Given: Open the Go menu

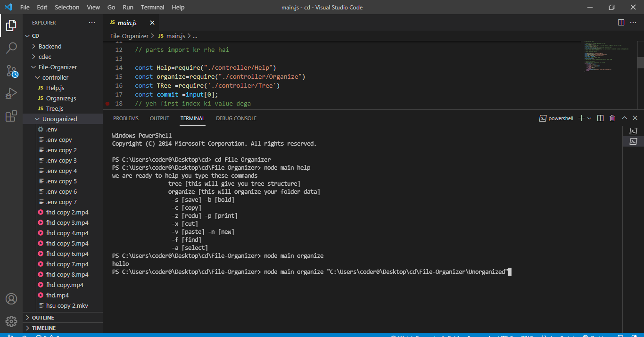Looking at the screenshot, I should point(111,7).
